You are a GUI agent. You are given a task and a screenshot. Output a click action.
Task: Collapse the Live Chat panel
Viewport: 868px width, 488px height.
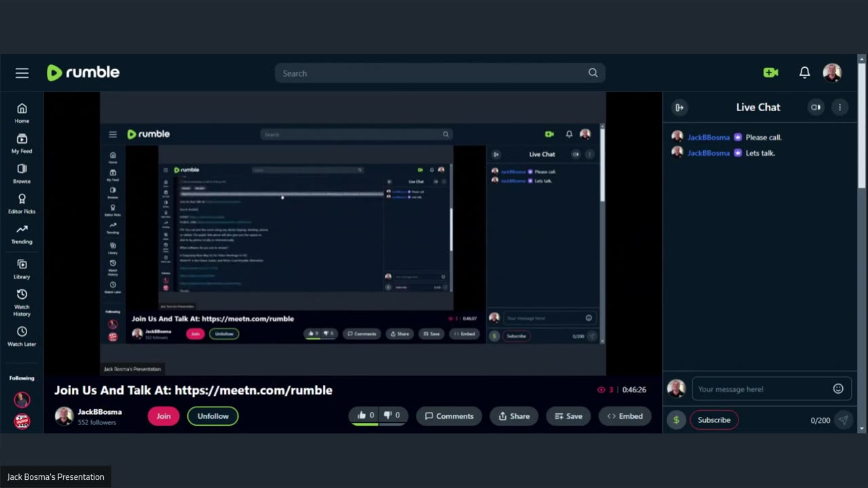679,107
